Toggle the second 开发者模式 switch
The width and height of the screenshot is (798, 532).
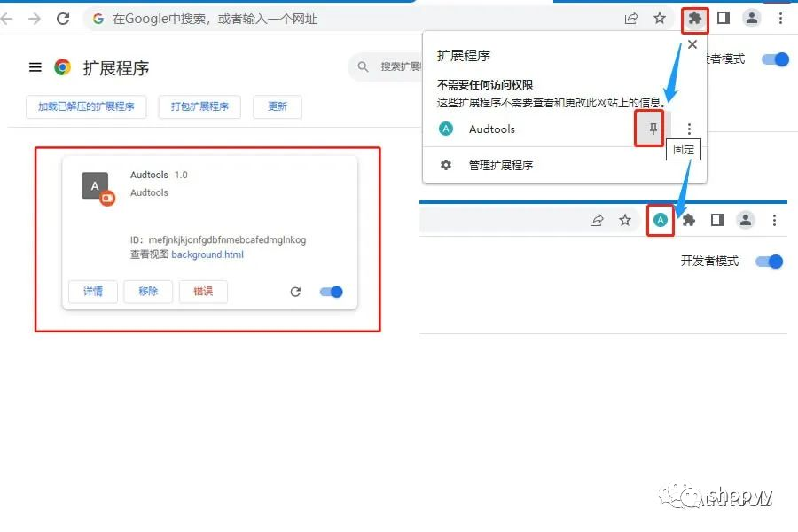(770, 261)
